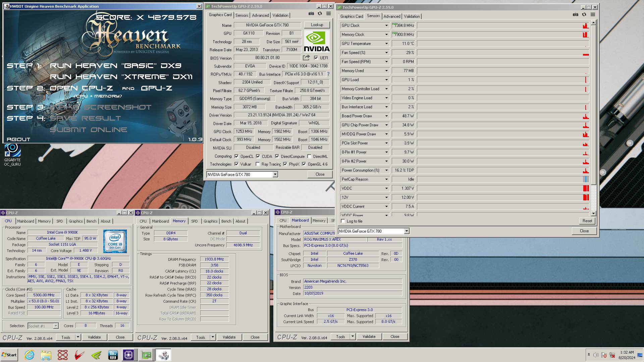Click Validate in the CPU-Z CPU window

click(x=94, y=337)
